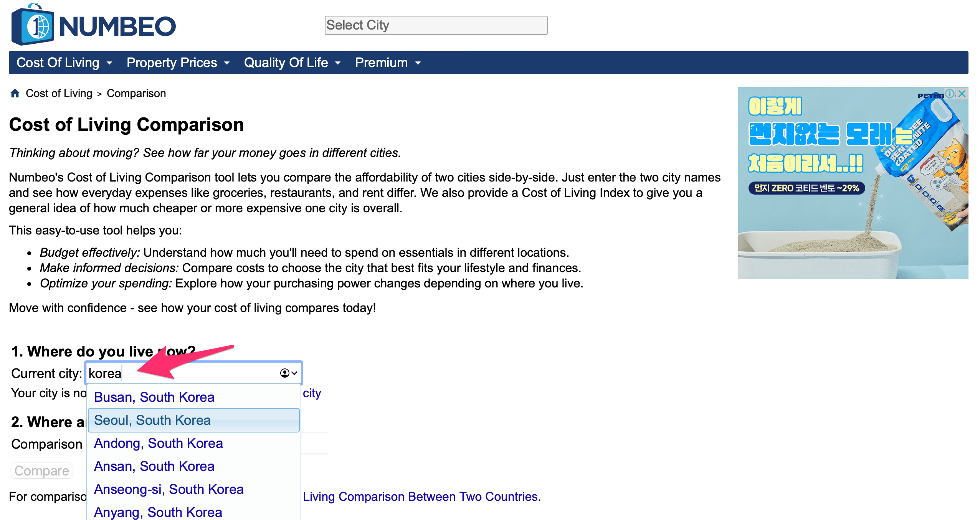Click the Compare button

click(x=42, y=471)
